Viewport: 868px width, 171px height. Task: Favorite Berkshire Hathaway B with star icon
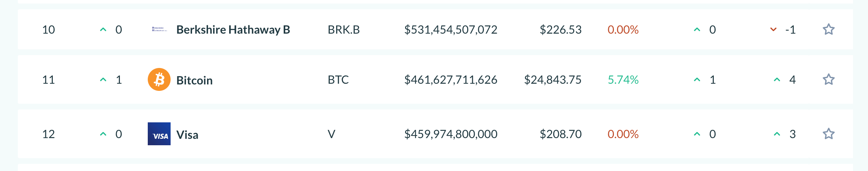pos(828,29)
